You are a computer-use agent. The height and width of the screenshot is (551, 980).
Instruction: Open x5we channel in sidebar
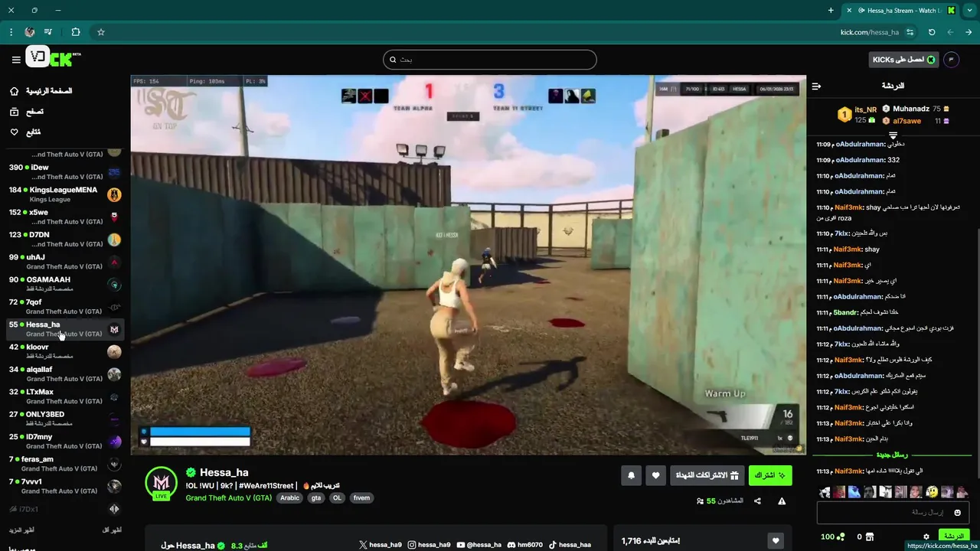65,217
